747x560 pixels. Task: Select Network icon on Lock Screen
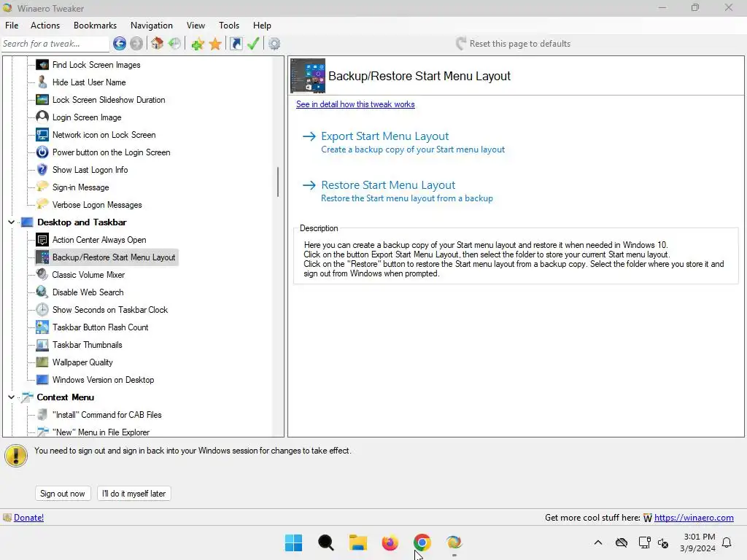(104, 135)
